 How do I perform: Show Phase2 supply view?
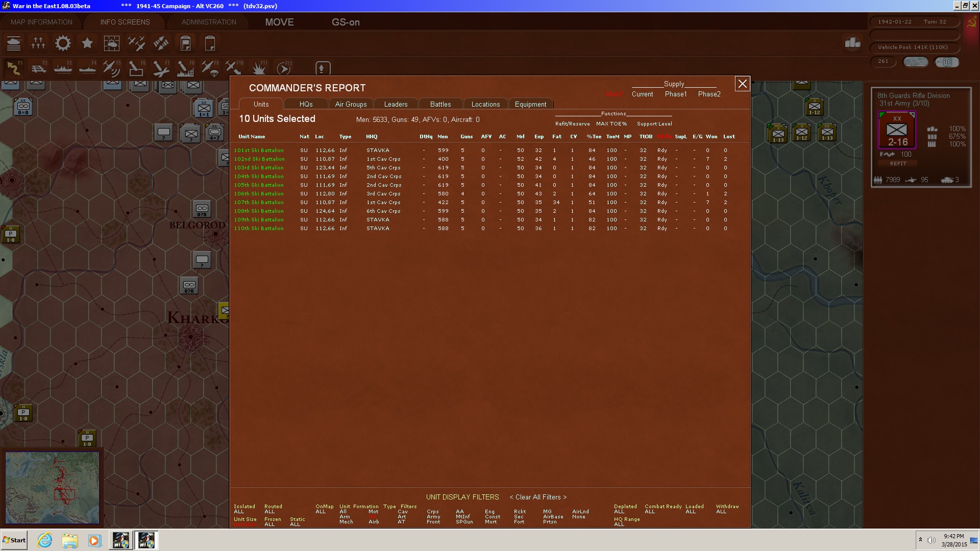709,94
